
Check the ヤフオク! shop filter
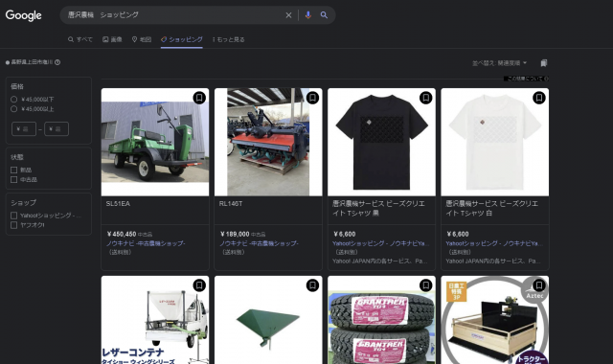click(x=14, y=225)
